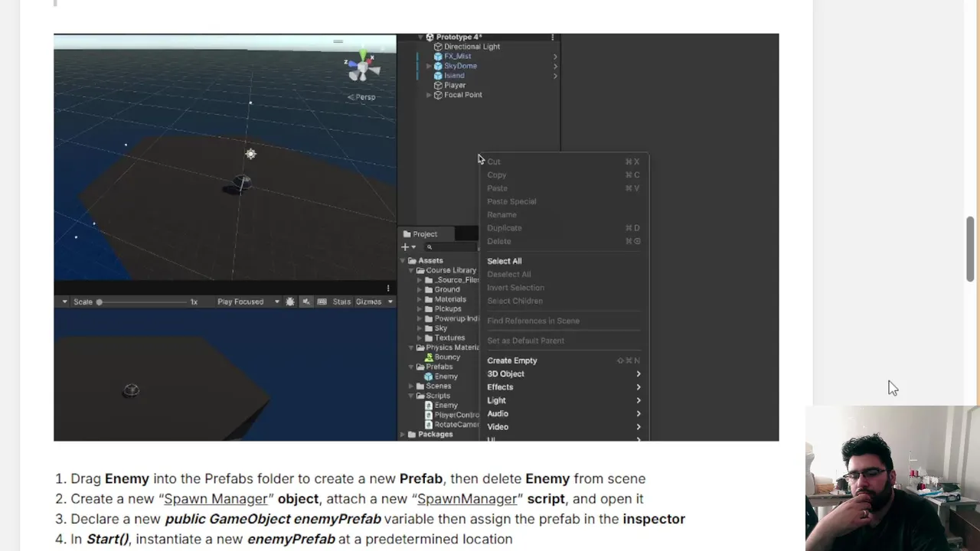
Task: Click the Project panel search field
Action: pyautogui.click(x=452, y=247)
